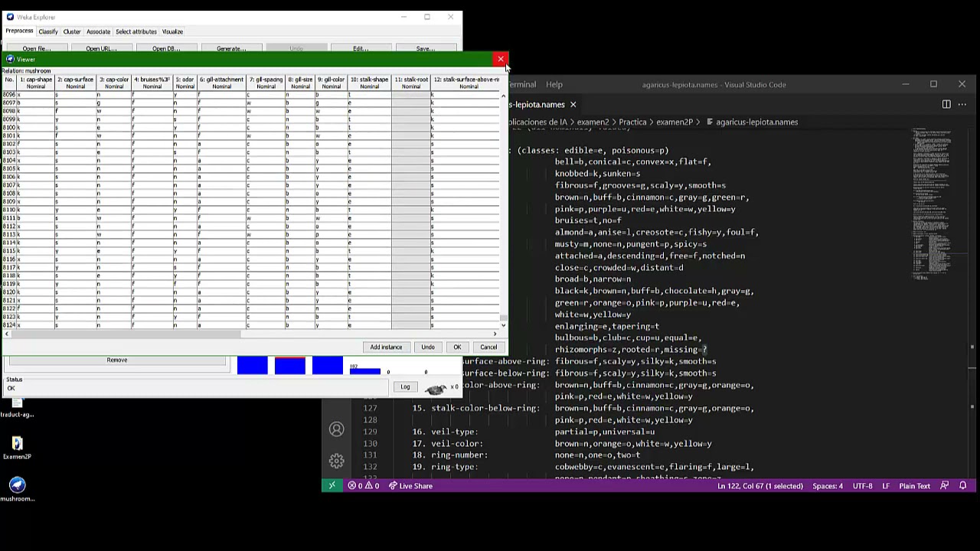This screenshot has height=551, width=980.
Task: Change the Plain Text language mode
Action: click(914, 486)
